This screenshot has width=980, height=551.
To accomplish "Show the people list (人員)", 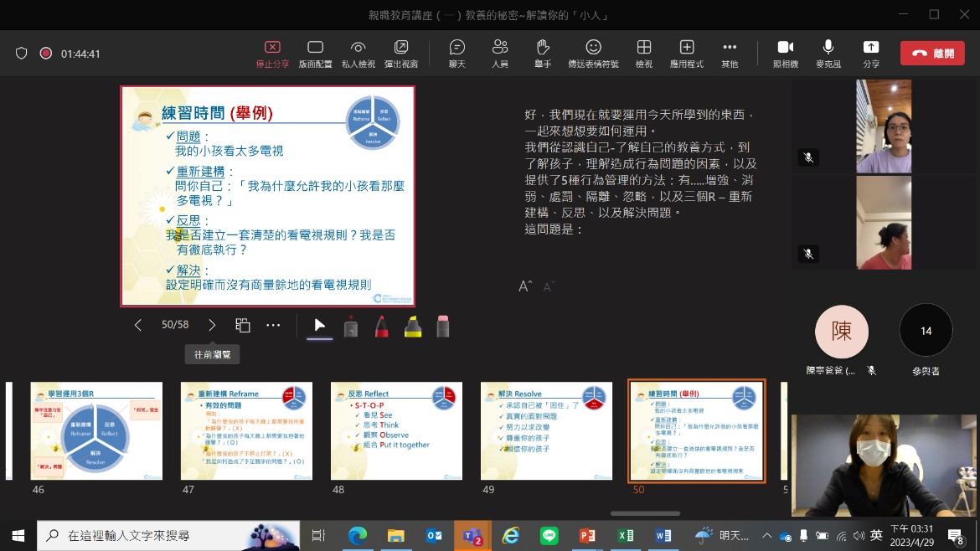I will pyautogui.click(x=500, y=53).
